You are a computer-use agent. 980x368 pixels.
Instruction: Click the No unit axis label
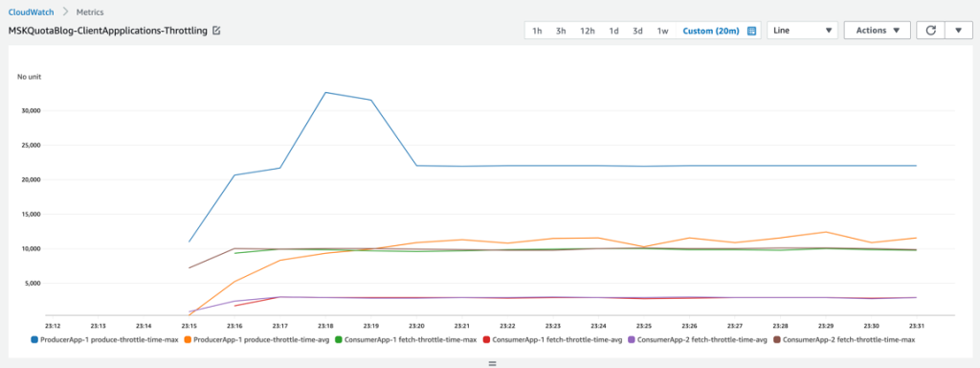point(29,77)
